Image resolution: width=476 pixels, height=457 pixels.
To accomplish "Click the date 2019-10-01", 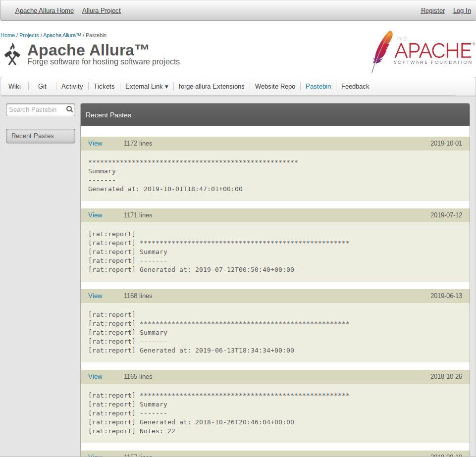I will 446,143.
